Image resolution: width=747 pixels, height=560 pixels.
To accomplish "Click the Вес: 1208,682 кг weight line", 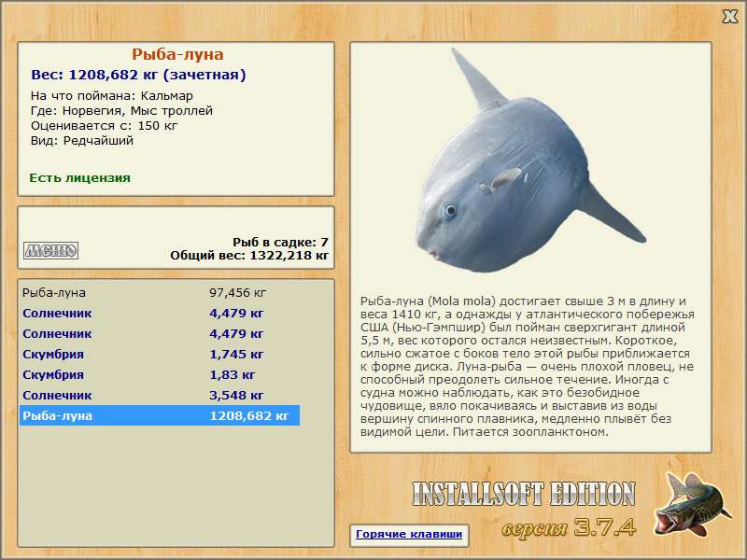I will (138, 75).
